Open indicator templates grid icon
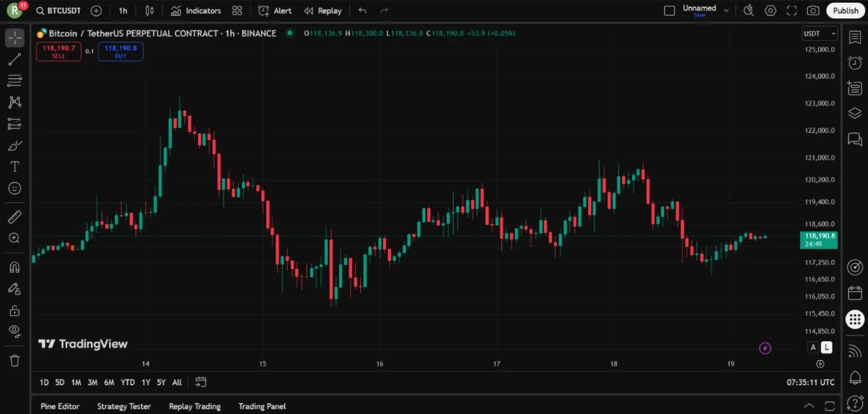The height and width of the screenshot is (414, 868). point(237,11)
